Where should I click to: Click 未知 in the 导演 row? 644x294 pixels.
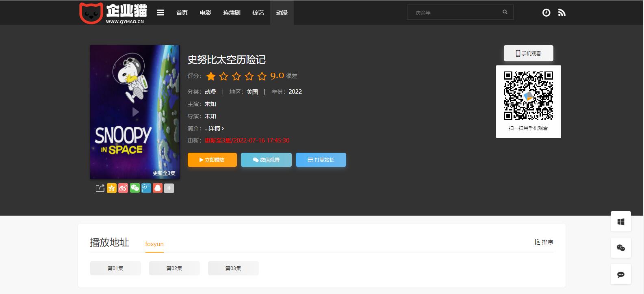[x=210, y=116]
